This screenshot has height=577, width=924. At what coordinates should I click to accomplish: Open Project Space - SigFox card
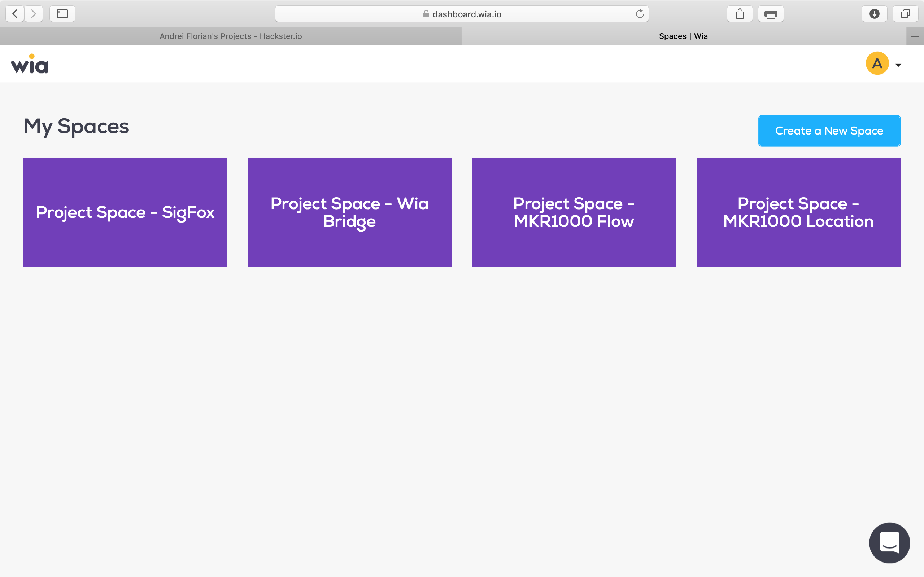[125, 212]
